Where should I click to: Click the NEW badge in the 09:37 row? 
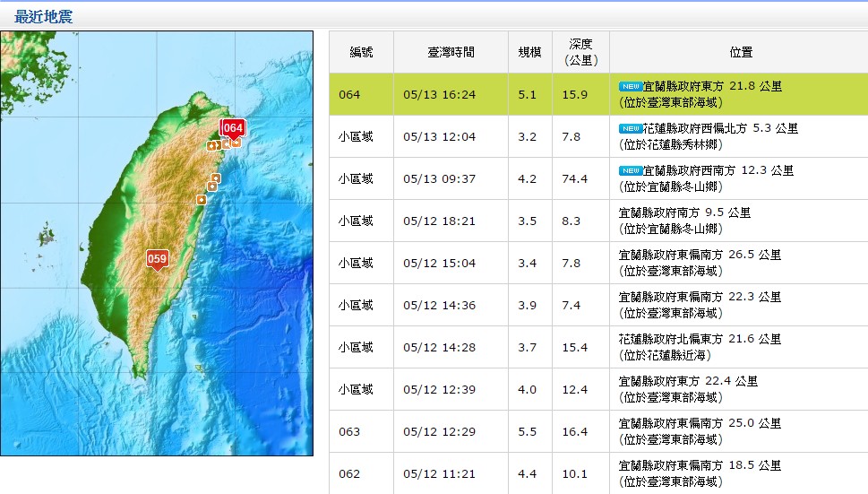click(631, 170)
